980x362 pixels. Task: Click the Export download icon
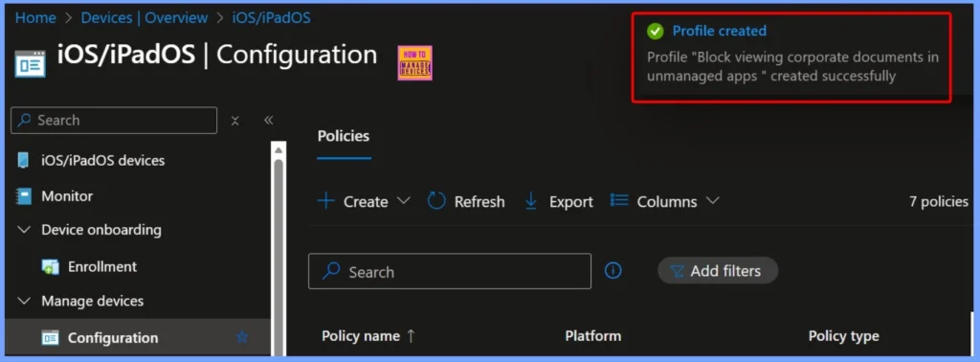[x=531, y=201]
